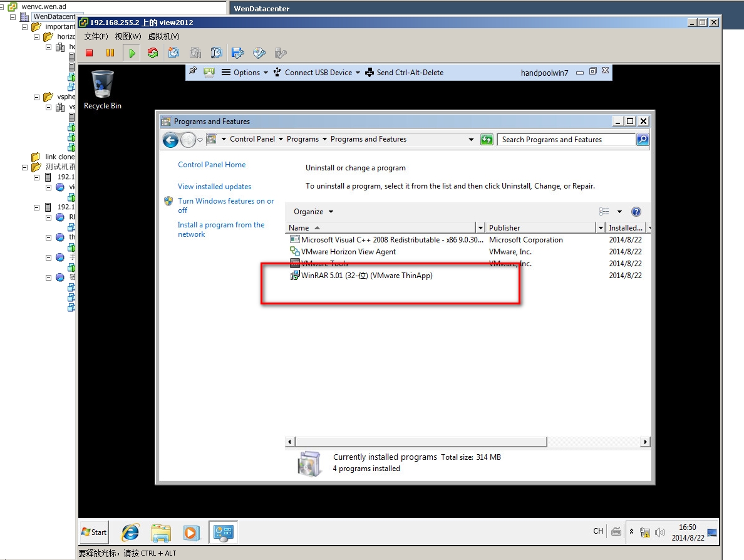Viewport: 744px width, 560px height.
Task: Open the 视图(W) menu
Action: pos(128,36)
